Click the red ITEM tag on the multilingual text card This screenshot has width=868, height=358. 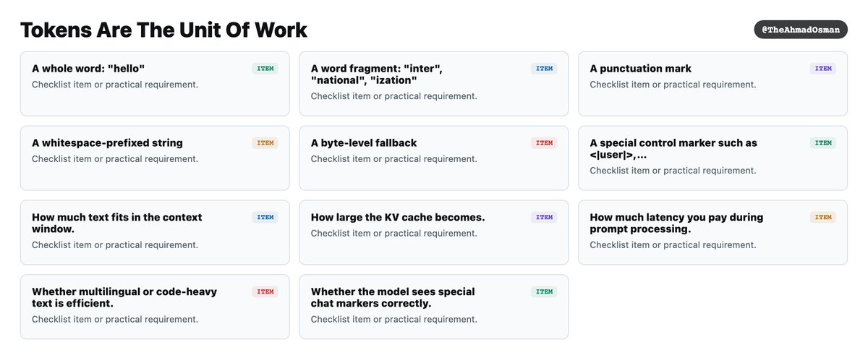click(x=265, y=291)
